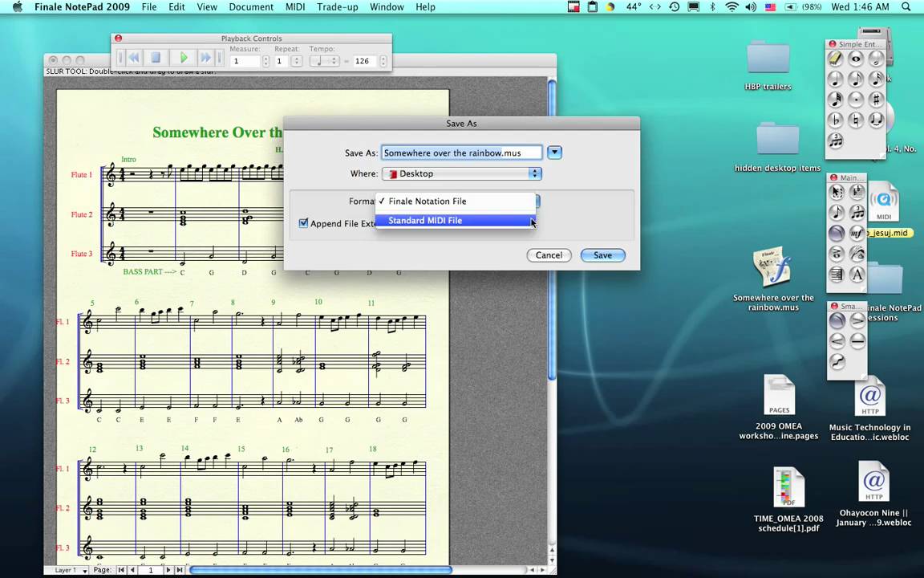Click the Page number field at the window bottom

[151, 570]
